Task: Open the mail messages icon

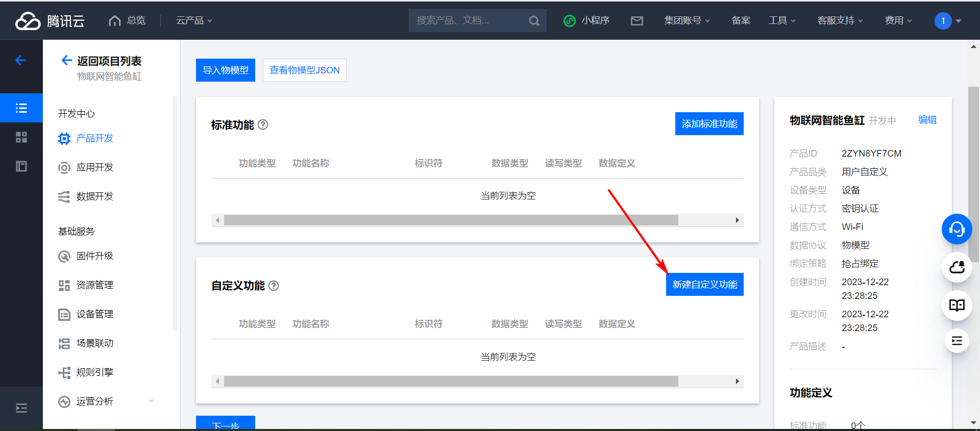Action: tap(636, 21)
